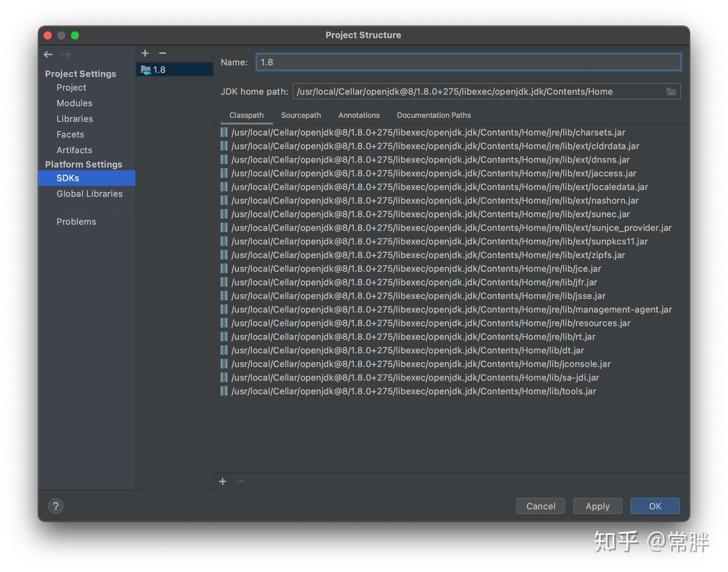This screenshot has height=572, width=728.
Task: Click inside the Name input field
Action: tap(468, 62)
